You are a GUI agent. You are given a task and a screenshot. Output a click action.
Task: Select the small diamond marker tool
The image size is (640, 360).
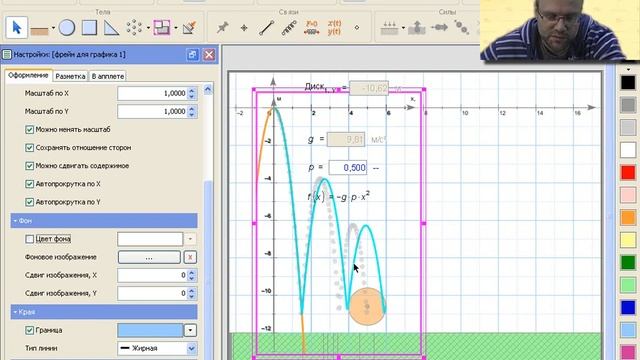[x=357, y=28]
